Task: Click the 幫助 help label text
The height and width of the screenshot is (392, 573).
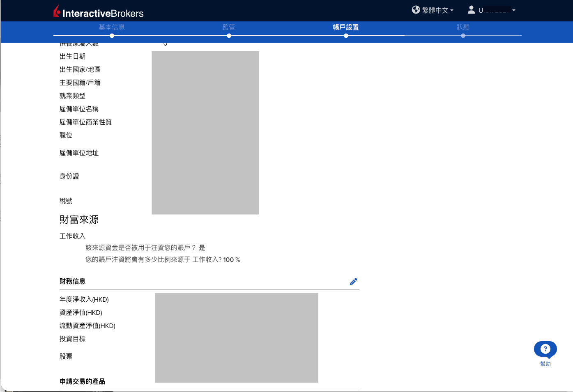Action: (545, 364)
